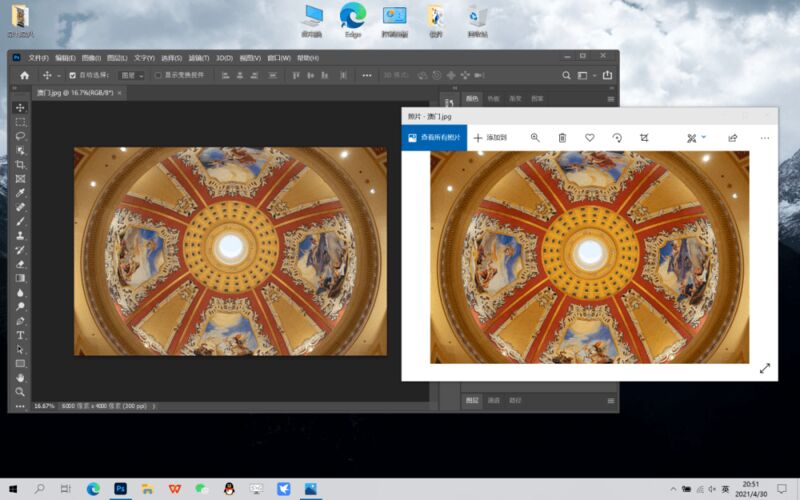Click the dome photo in Photos viewer
The width and height of the screenshot is (800, 500).
[x=590, y=257]
